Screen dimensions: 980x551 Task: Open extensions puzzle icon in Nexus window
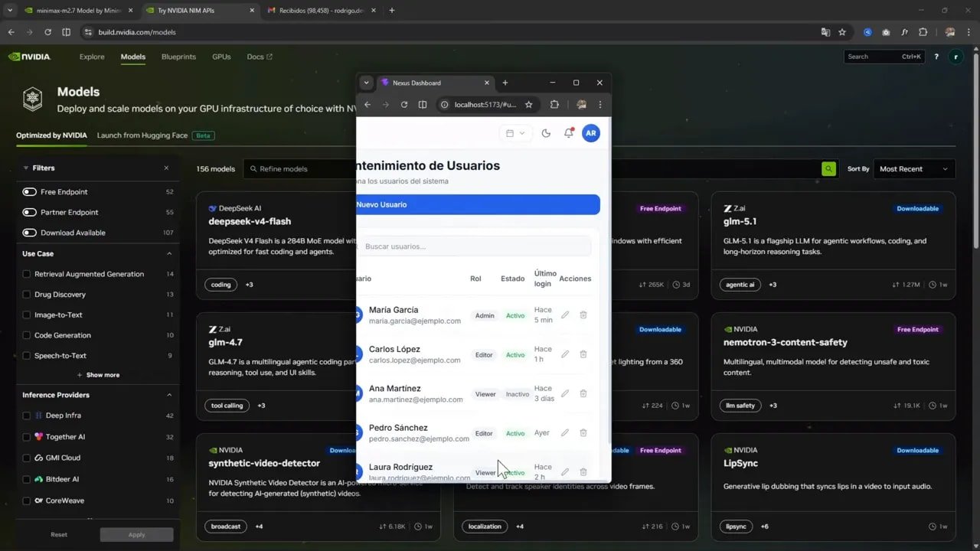[554, 105]
